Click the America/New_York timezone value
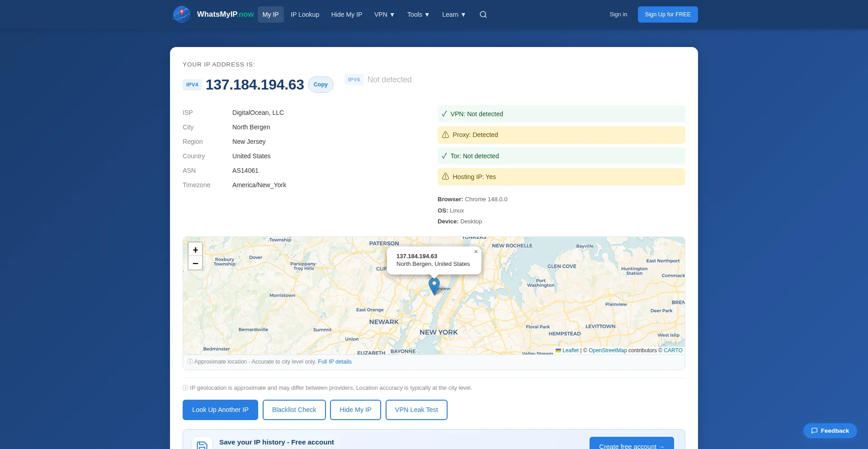This screenshot has width=868, height=449. pos(259,185)
